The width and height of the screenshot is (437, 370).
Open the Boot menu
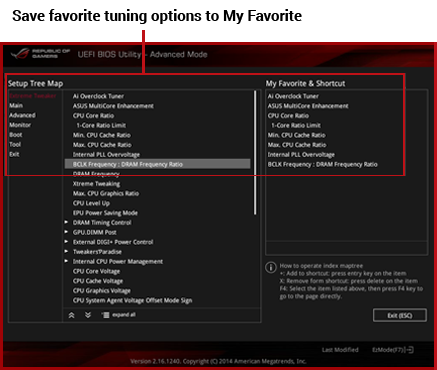[16, 135]
